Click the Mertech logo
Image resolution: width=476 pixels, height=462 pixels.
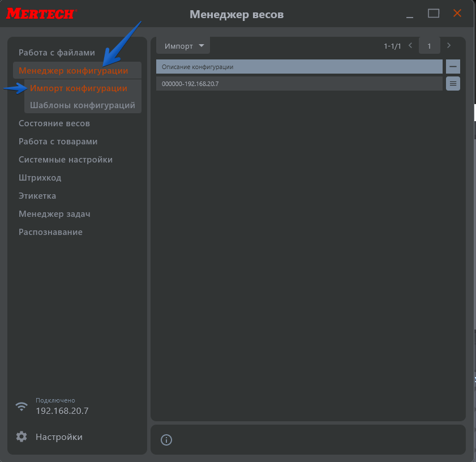click(x=41, y=14)
